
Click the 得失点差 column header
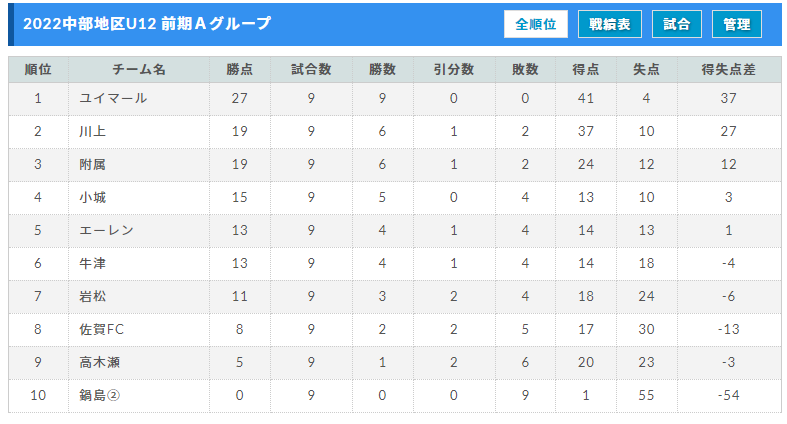tap(729, 69)
